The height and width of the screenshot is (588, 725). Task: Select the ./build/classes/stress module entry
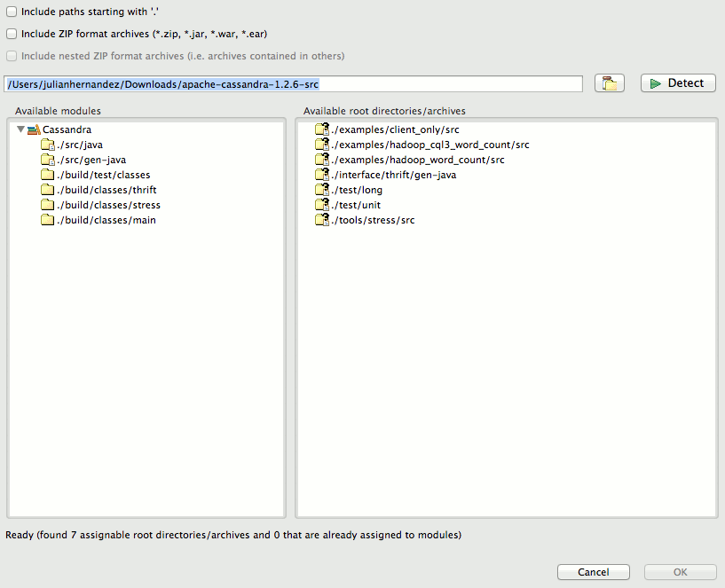pos(106,204)
